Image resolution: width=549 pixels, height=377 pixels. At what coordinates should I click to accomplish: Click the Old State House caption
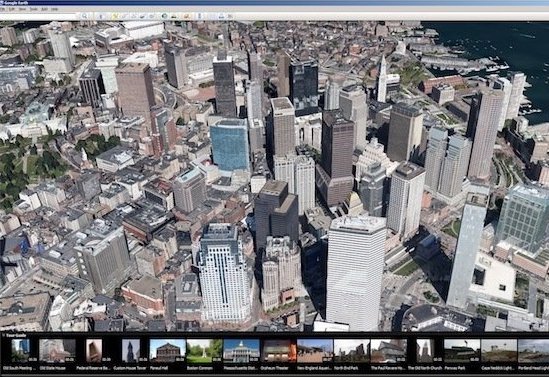[x=52, y=368]
